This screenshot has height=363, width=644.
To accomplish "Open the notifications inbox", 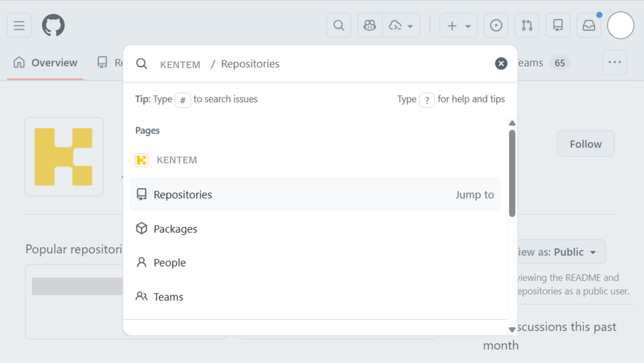I will click(x=589, y=25).
